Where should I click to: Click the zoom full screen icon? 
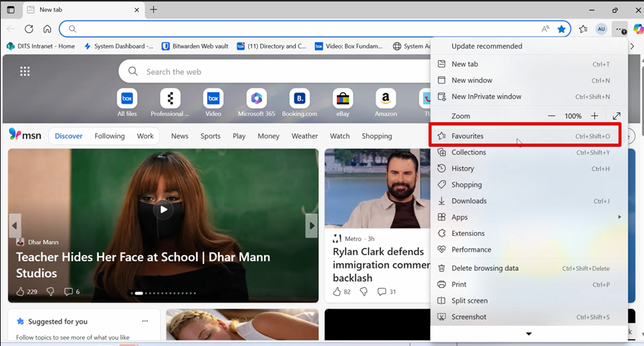point(617,116)
